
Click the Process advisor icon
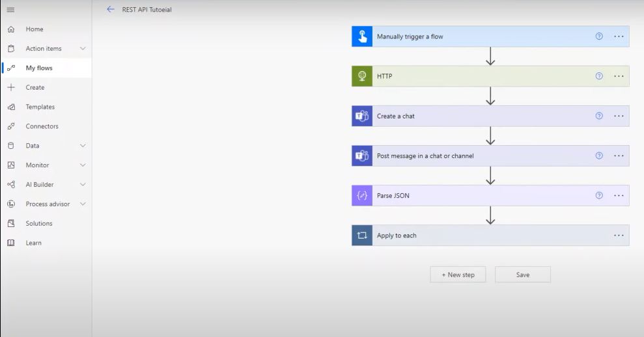point(11,204)
